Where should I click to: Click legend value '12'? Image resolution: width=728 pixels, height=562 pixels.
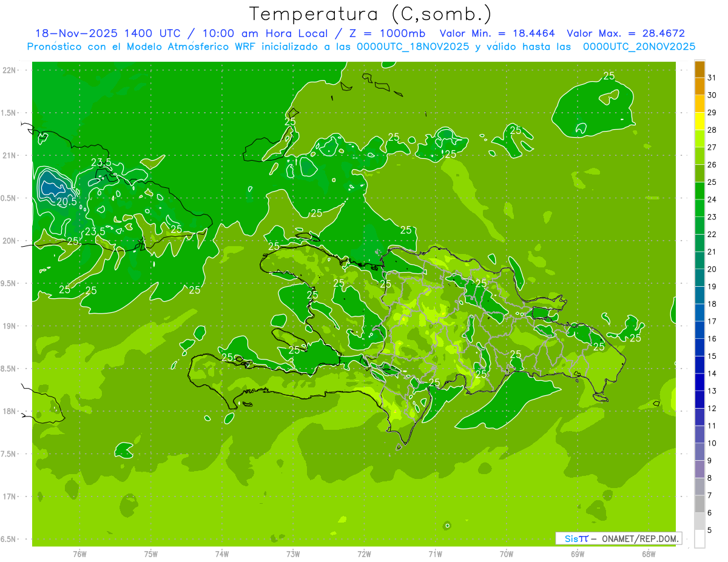(x=712, y=408)
